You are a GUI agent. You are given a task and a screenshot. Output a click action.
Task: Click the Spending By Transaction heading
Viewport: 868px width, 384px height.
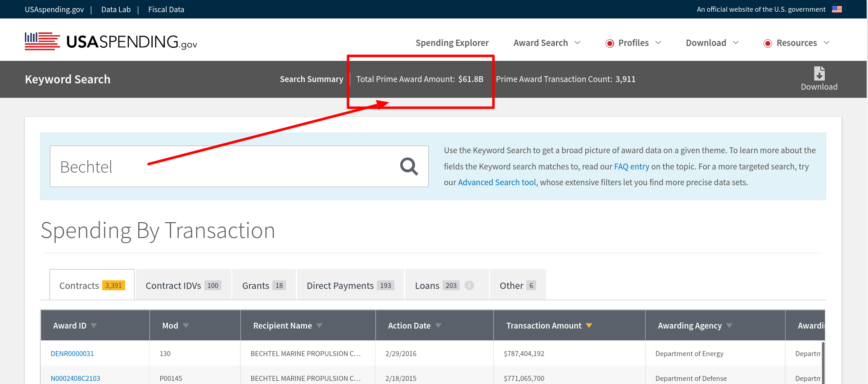click(158, 231)
